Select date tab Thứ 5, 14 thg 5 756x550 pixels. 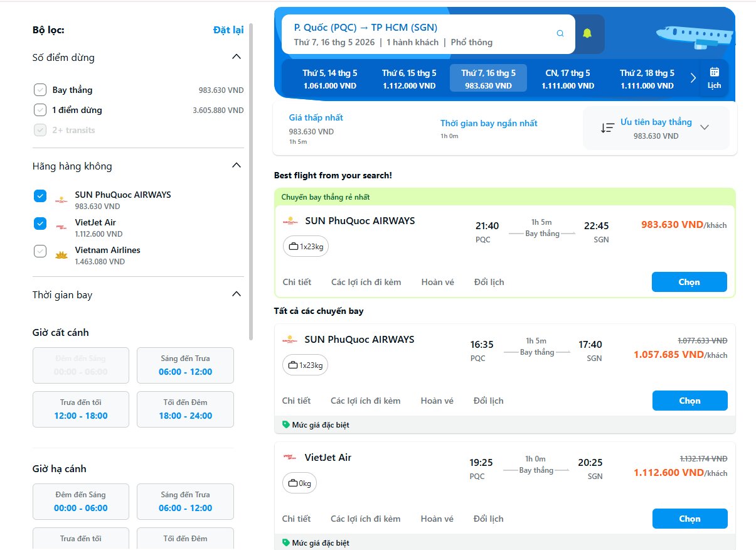point(330,78)
